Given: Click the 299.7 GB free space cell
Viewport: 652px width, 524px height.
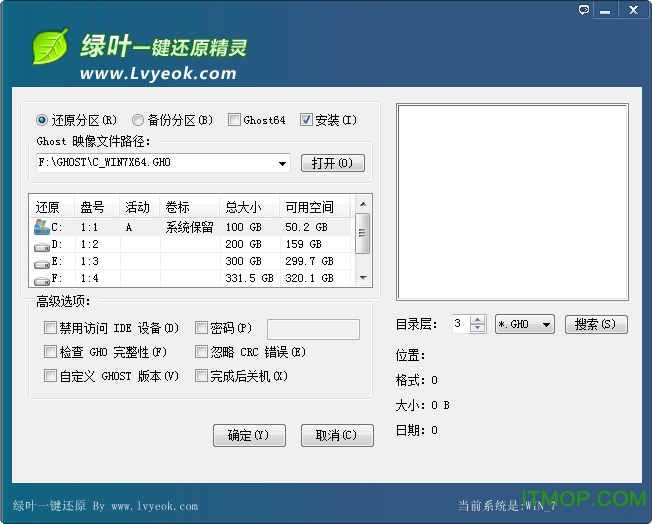Looking at the screenshot, I should click(309, 261).
